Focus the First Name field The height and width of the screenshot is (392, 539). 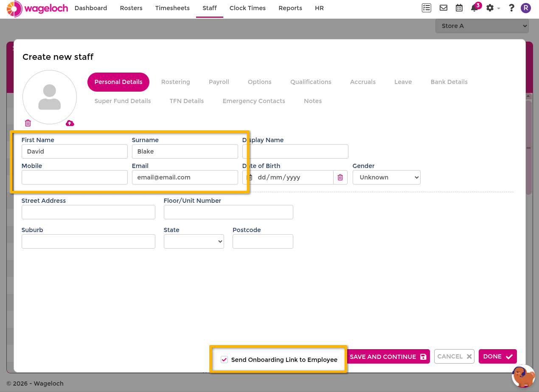75,151
